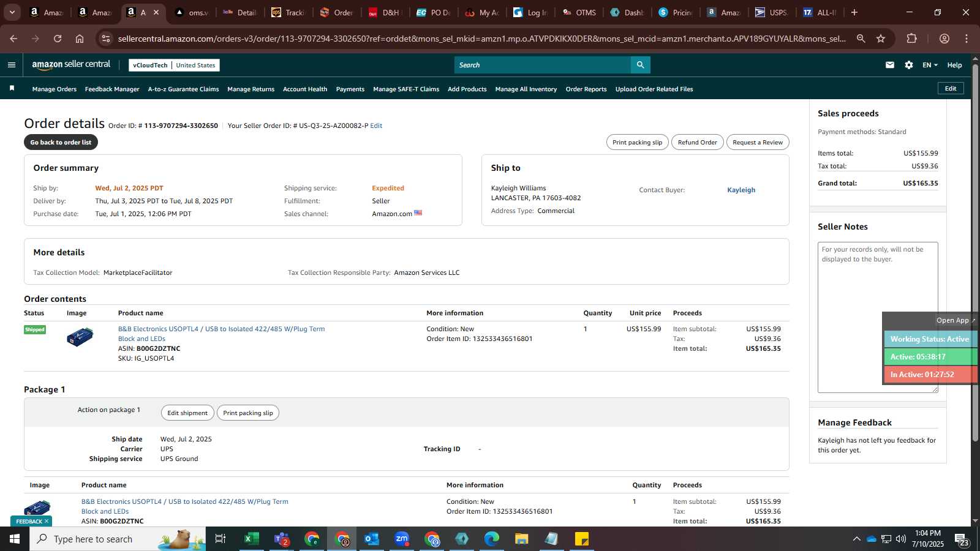The image size is (980, 551).
Task: Bookmark this page with the star icon
Action: [881, 39]
